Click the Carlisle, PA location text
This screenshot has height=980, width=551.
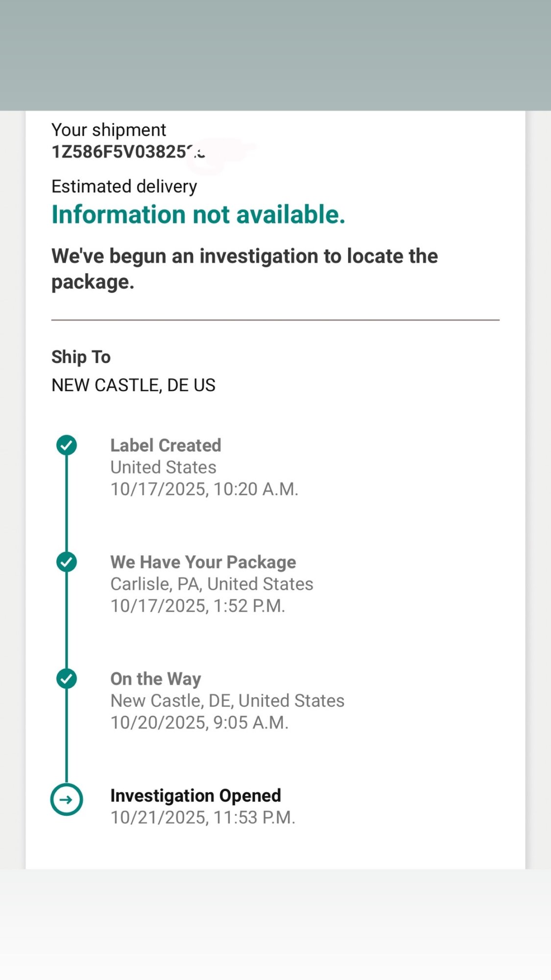[x=212, y=584]
